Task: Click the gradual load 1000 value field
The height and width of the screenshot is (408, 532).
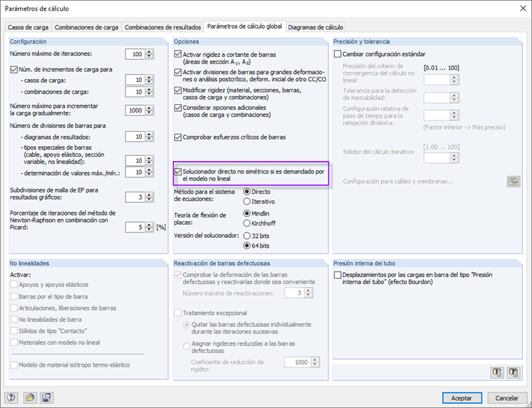Action: [135, 111]
